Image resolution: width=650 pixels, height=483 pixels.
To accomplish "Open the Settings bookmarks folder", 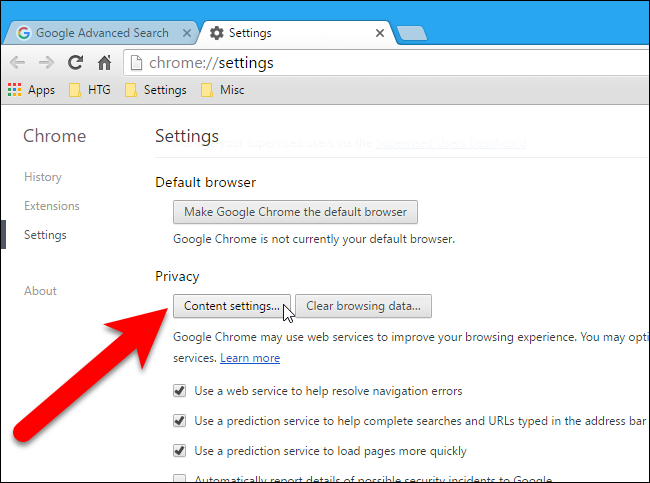I will [x=156, y=90].
